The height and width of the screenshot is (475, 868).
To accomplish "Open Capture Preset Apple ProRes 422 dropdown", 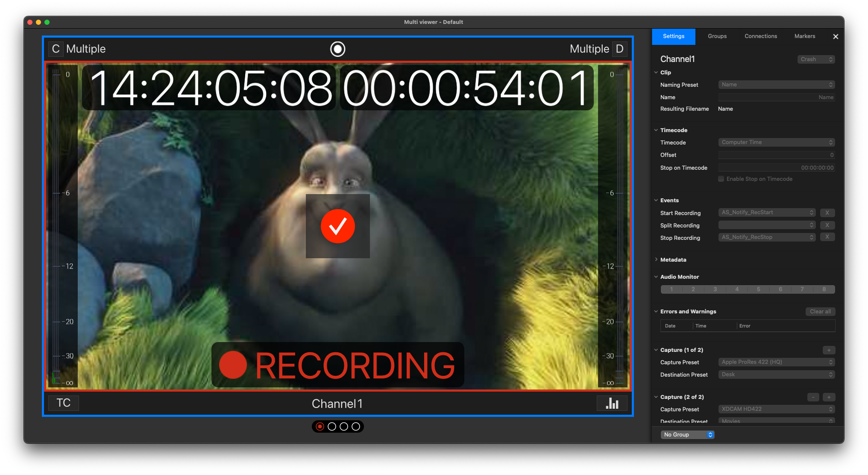I will [x=776, y=362].
